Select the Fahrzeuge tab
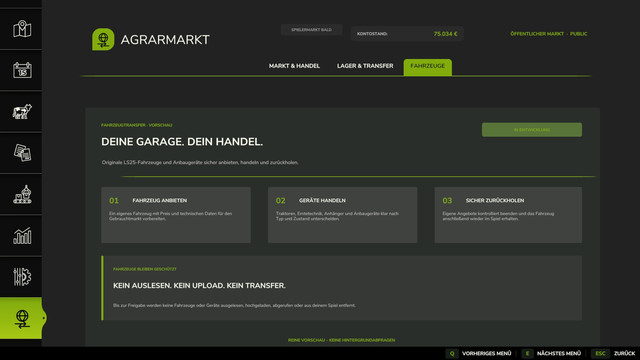 click(x=427, y=67)
